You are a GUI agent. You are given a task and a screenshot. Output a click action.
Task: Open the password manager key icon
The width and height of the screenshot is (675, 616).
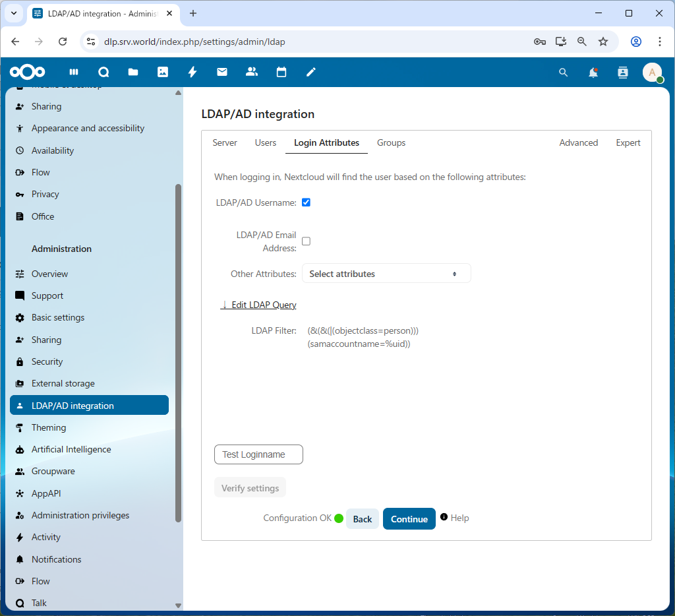(x=540, y=42)
